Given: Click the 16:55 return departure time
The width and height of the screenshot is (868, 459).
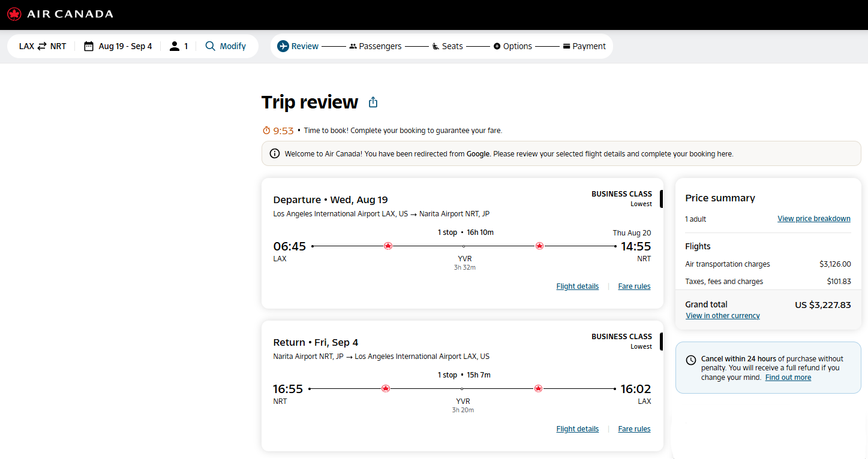Looking at the screenshot, I should [x=288, y=389].
